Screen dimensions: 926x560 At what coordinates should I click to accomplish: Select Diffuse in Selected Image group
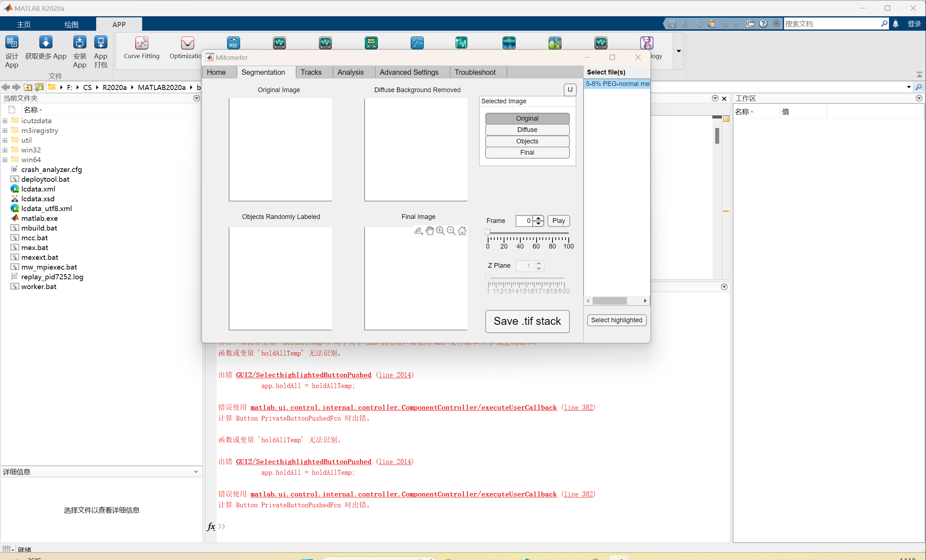(x=527, y=130)
